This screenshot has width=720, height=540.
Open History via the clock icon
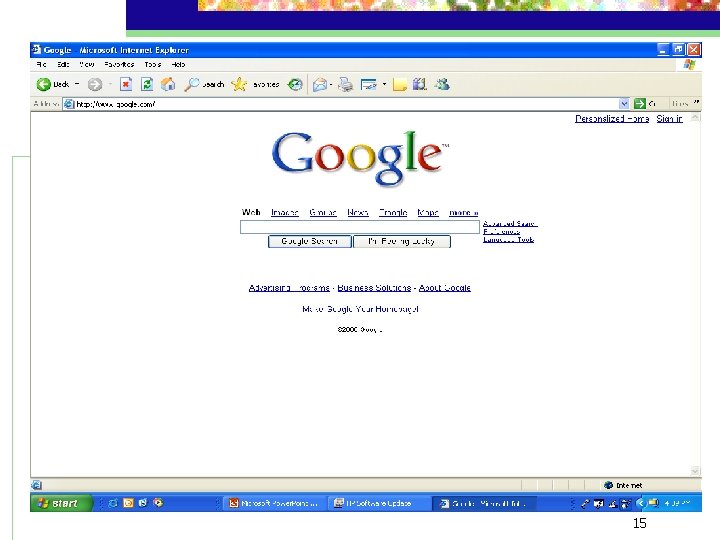[x=295, y=84]
